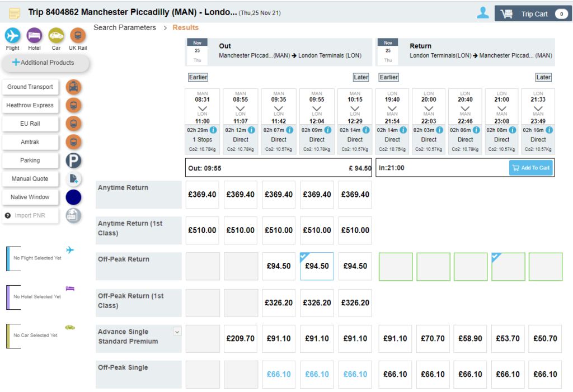Image resolution: width=573 pixels, height=392 pixels.
Task: Click the Add To Cart button
Action: click(530, 168)
